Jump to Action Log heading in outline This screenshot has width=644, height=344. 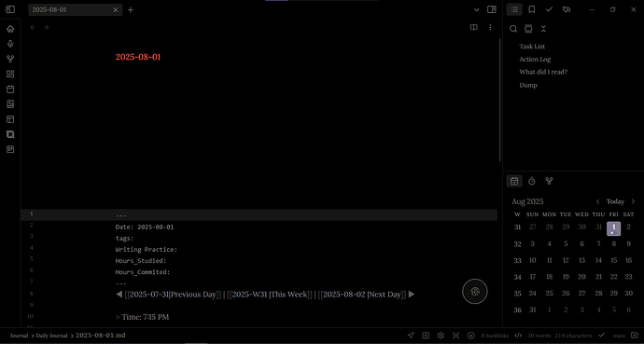click(x=535, y=59)
